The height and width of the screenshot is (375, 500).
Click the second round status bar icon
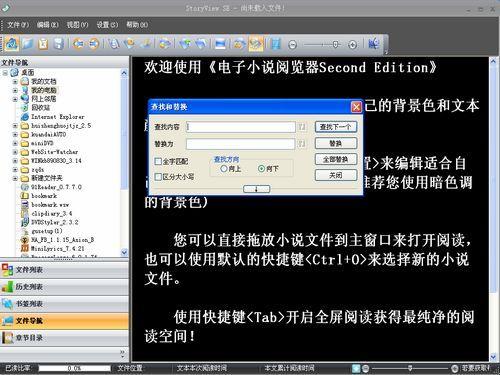point(365,368)
